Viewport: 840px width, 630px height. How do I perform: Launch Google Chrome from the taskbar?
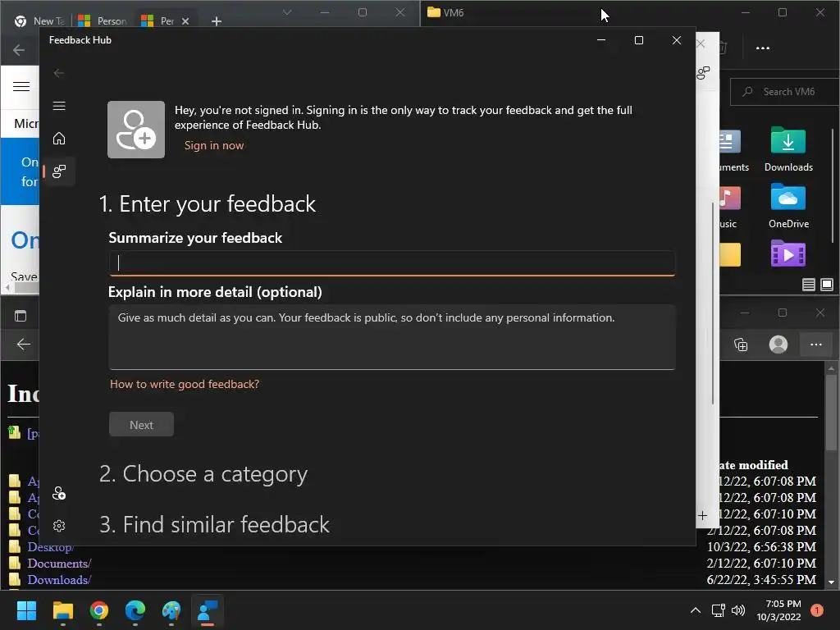99,610
